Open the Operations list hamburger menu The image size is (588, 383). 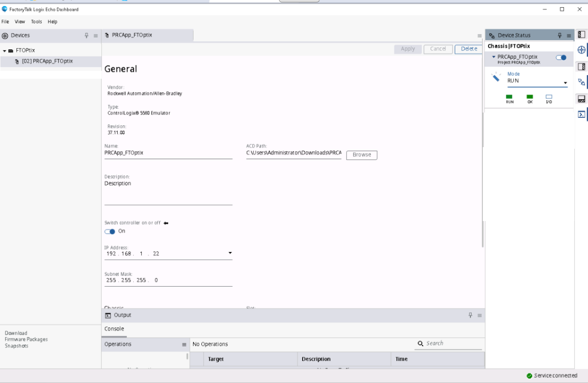point(184,344)
